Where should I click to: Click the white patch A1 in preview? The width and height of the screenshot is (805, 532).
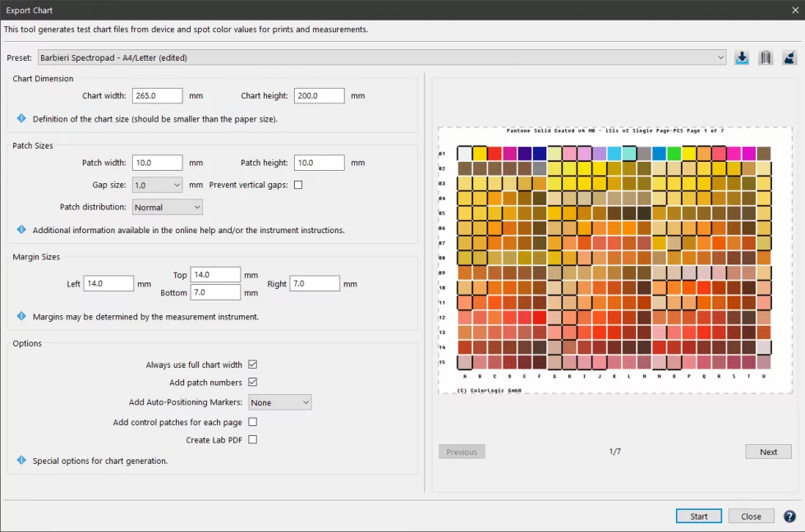coord(465,154)
